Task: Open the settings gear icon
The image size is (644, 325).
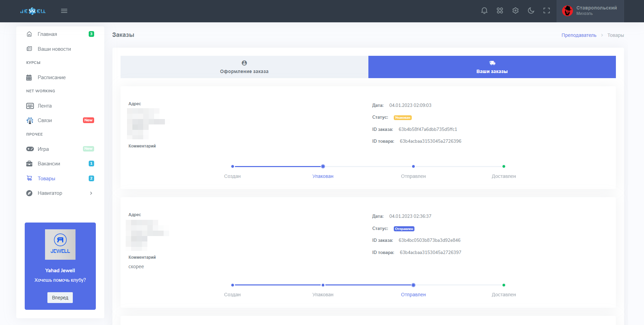Action: tap(515, 11)
